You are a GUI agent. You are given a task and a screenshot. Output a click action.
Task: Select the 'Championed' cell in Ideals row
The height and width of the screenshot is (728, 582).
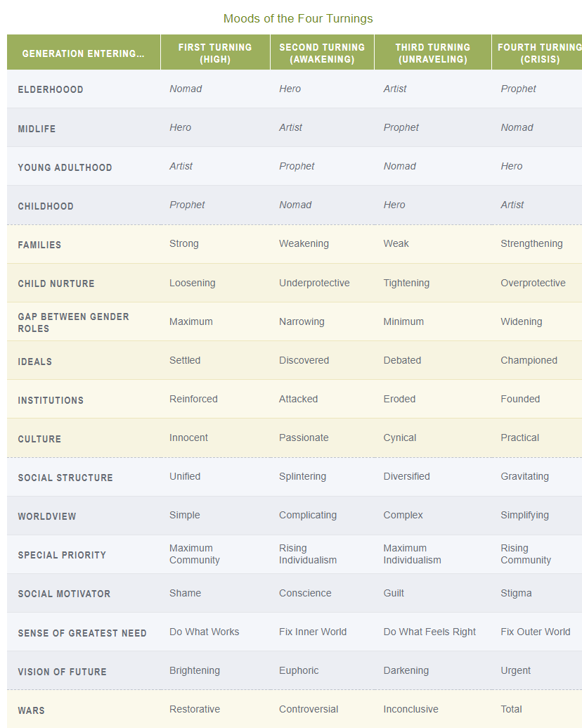pos(529,360)
